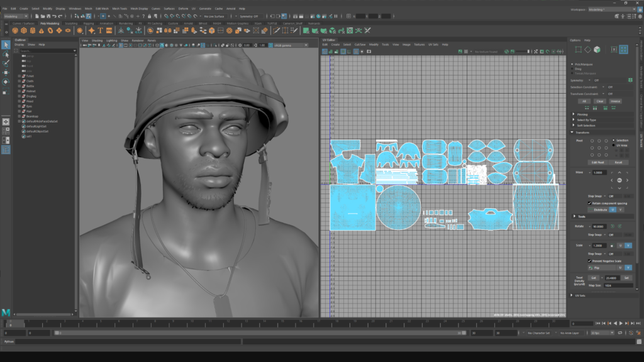The height and width of the screenshot is (362, 644).
Task: Click the Outliner toggle icon in toolbox
Action: (x=6, y=150)
